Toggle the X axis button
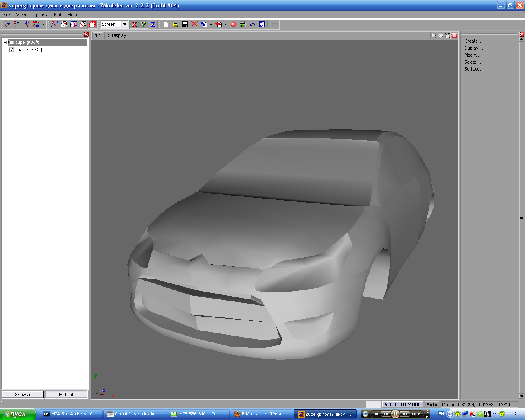 (134, 25)
